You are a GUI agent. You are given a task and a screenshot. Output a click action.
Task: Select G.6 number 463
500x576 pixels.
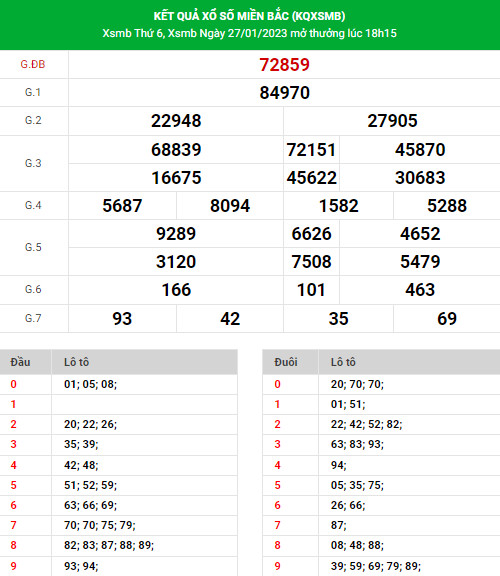pyautogui.click(x=420, y=290)
